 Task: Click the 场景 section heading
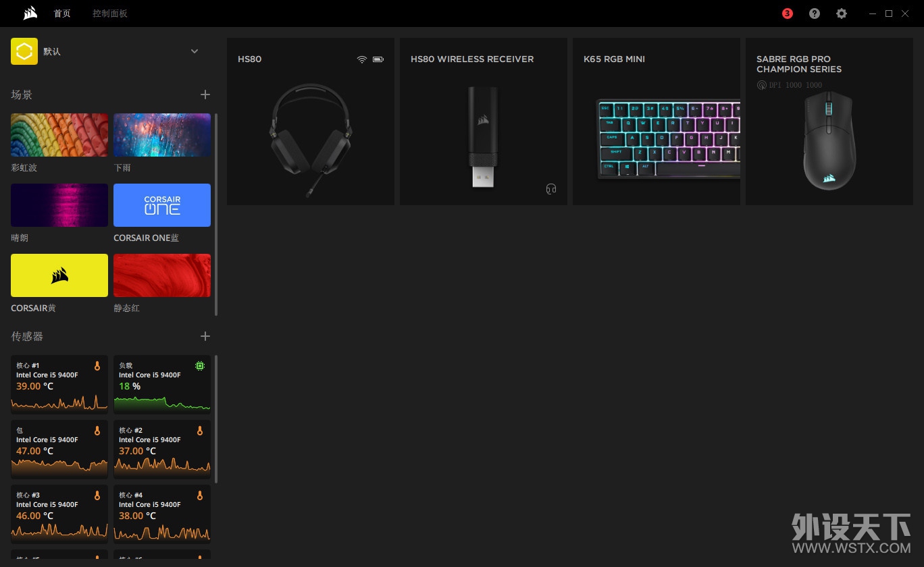point(22,94)
